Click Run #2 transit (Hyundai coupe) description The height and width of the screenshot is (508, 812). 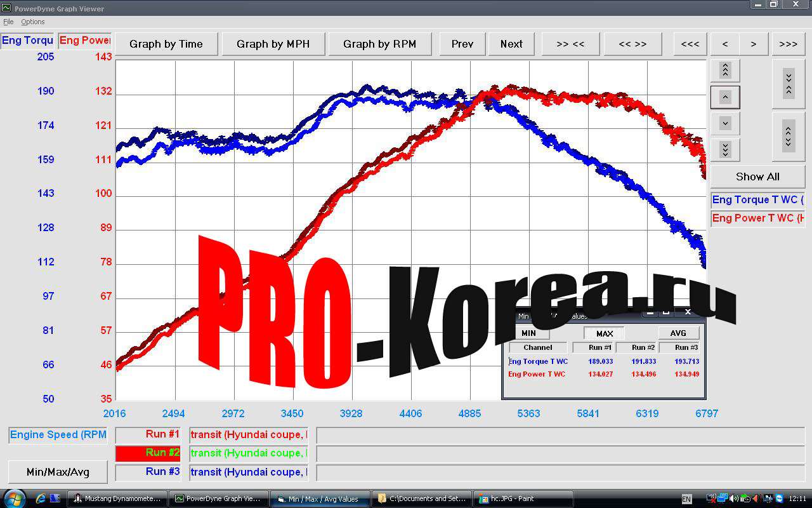click(x=248, y=453)
